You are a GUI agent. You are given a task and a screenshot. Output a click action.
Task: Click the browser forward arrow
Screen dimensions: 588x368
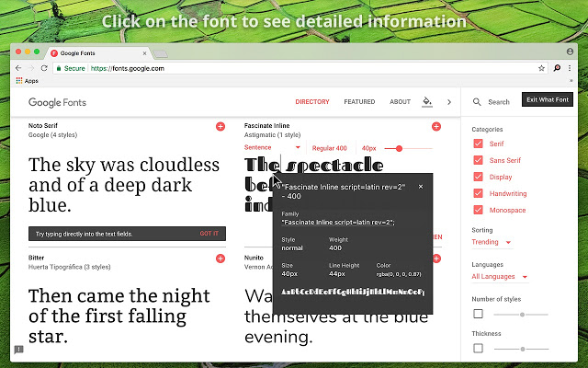(x=31, y=68)
